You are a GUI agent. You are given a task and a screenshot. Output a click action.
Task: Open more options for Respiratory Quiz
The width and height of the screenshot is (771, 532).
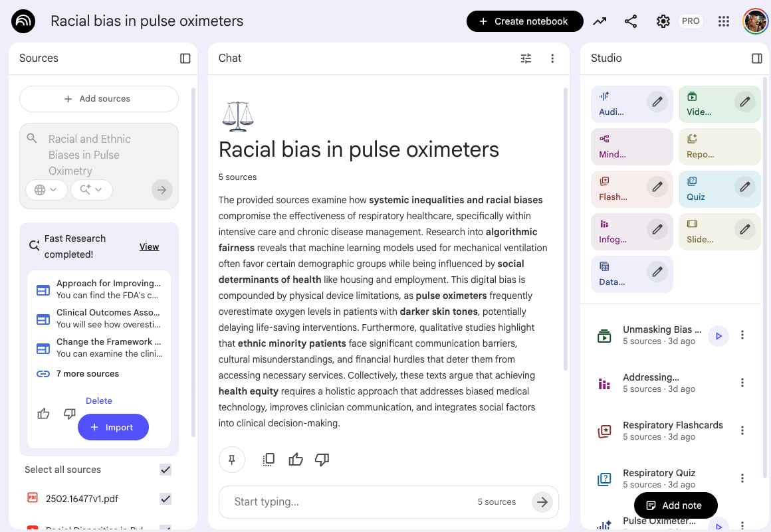pos(742,478)
